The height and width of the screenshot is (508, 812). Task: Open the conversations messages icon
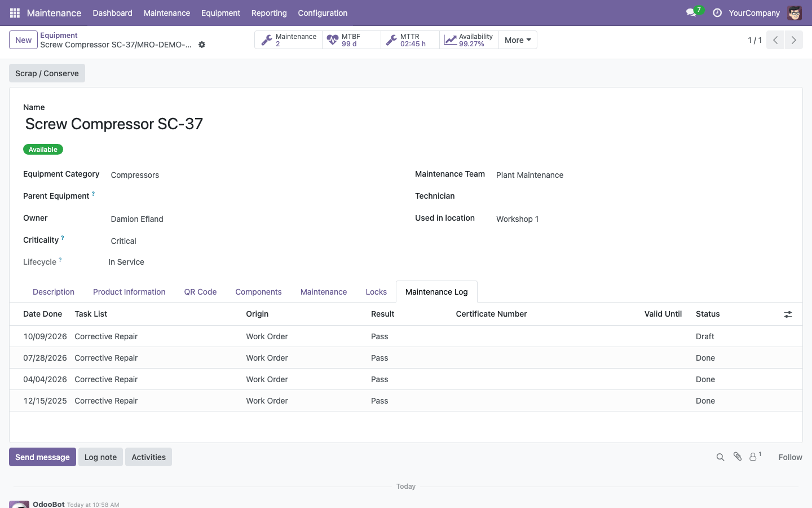[691, 12]
